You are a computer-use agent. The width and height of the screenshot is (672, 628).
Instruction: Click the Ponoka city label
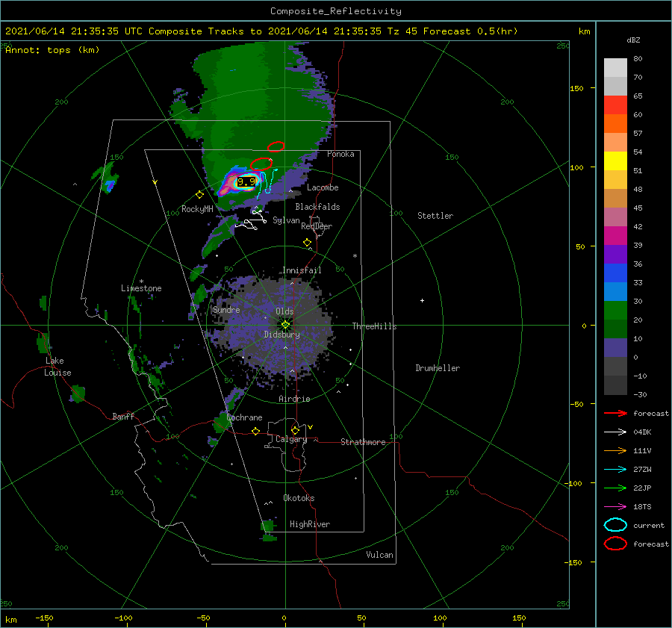point(340,154)
